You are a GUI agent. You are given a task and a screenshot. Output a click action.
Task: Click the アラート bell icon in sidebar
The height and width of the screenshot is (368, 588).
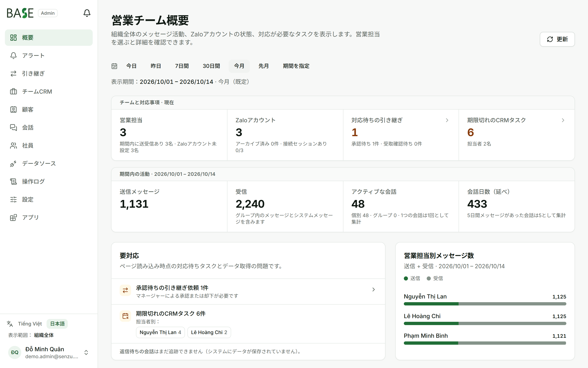point(13,55)
